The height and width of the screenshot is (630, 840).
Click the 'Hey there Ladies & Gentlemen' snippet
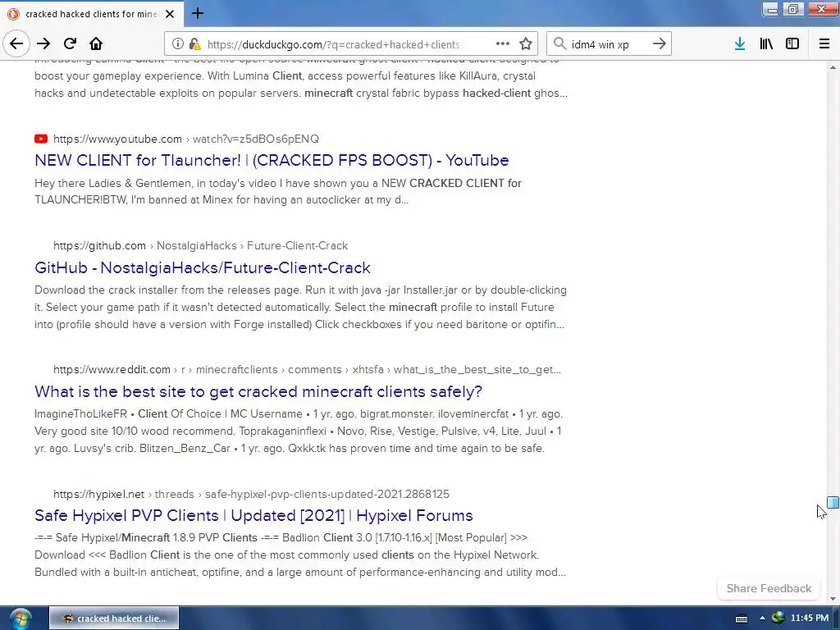click(x=278, y=191)
